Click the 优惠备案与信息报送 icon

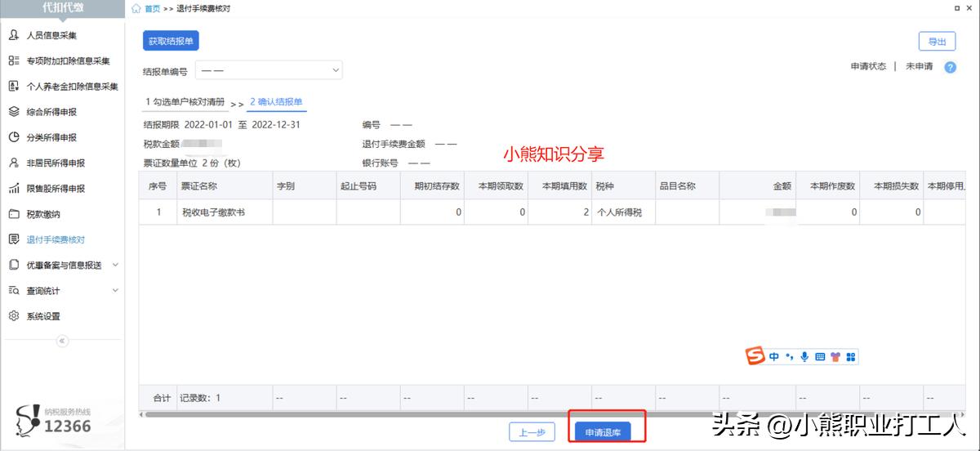tap(14, 265)
